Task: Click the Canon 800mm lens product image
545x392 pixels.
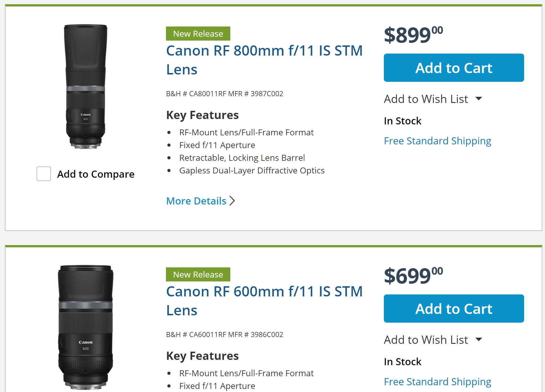Action: 86,87
